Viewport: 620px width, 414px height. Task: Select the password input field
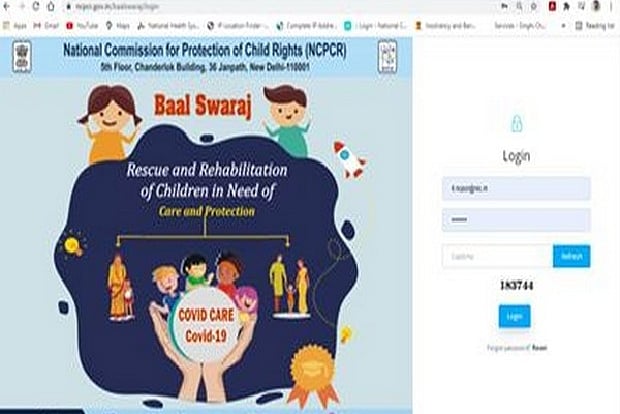[x=516, y=220]
